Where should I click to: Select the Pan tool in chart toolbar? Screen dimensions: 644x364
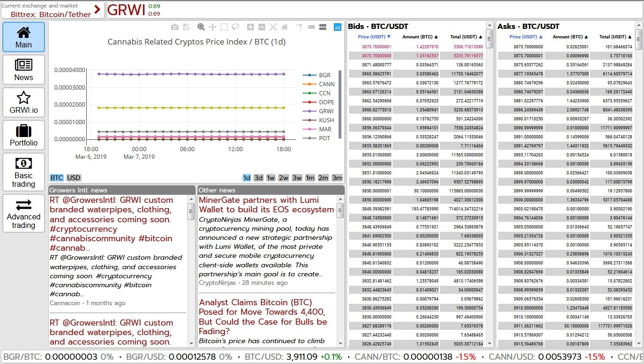pyautogui.click(x=213, y=27)
